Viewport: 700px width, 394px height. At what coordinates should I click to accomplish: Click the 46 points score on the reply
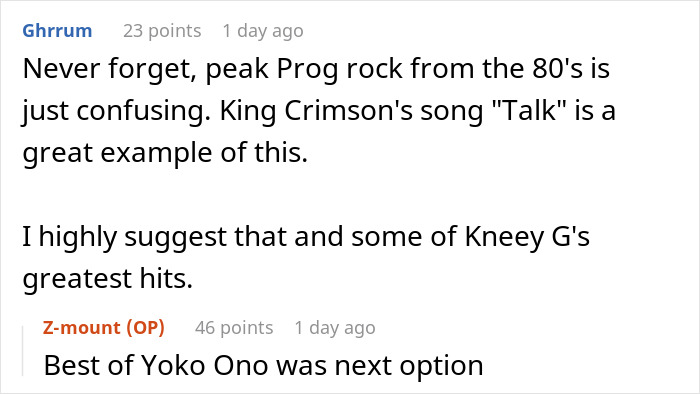[x=234, y=328]
